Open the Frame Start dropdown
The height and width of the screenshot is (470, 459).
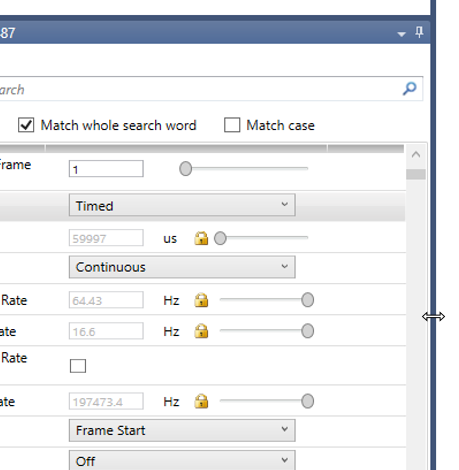(182, 430)
